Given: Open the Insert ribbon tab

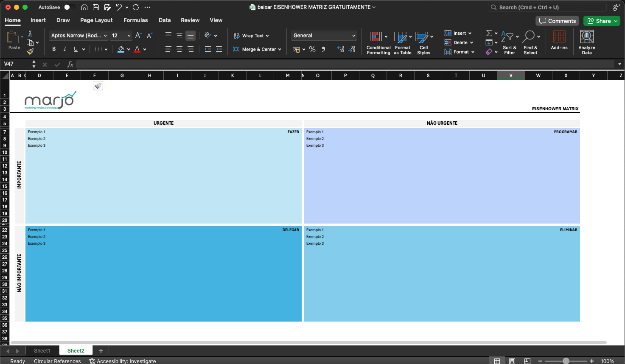Looking at the screenshot, I should point(38,20).
